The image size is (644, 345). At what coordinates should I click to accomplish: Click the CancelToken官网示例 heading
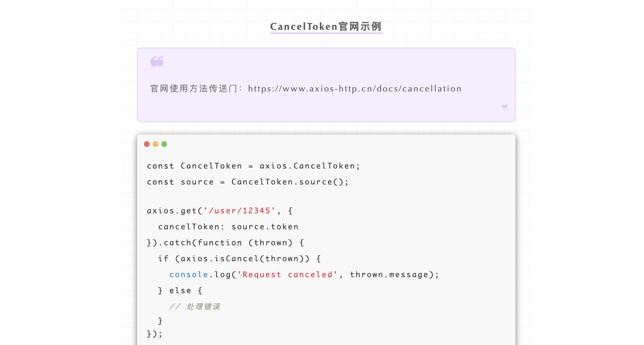point(326,27)
